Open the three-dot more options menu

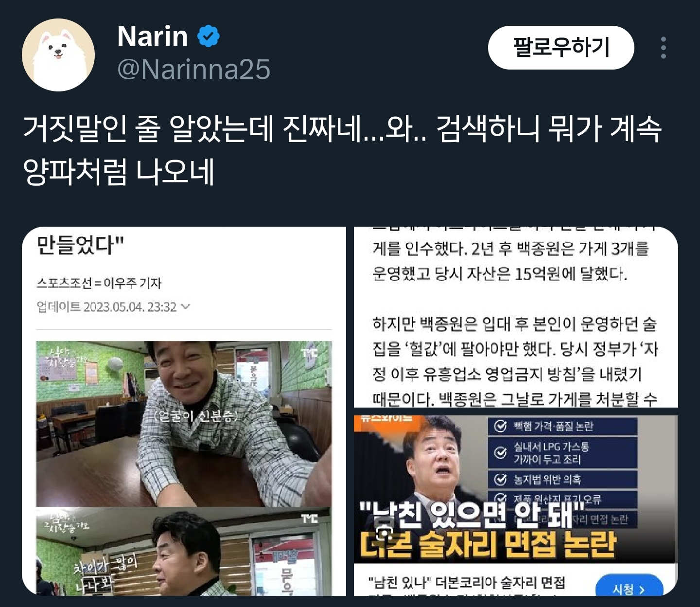point(664,48)
